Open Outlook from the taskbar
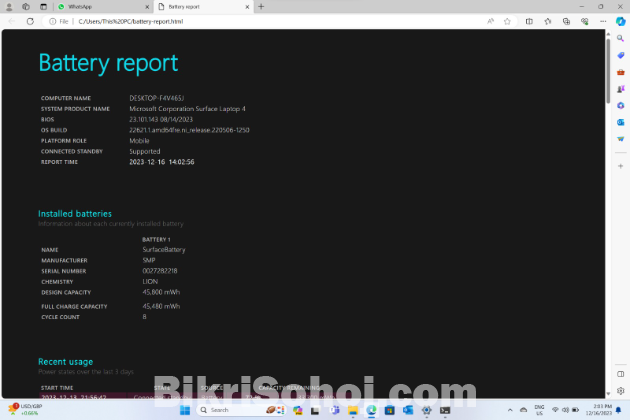Viewport: 630px width, 420px height. pyautogui.click(x=408, y=410)
